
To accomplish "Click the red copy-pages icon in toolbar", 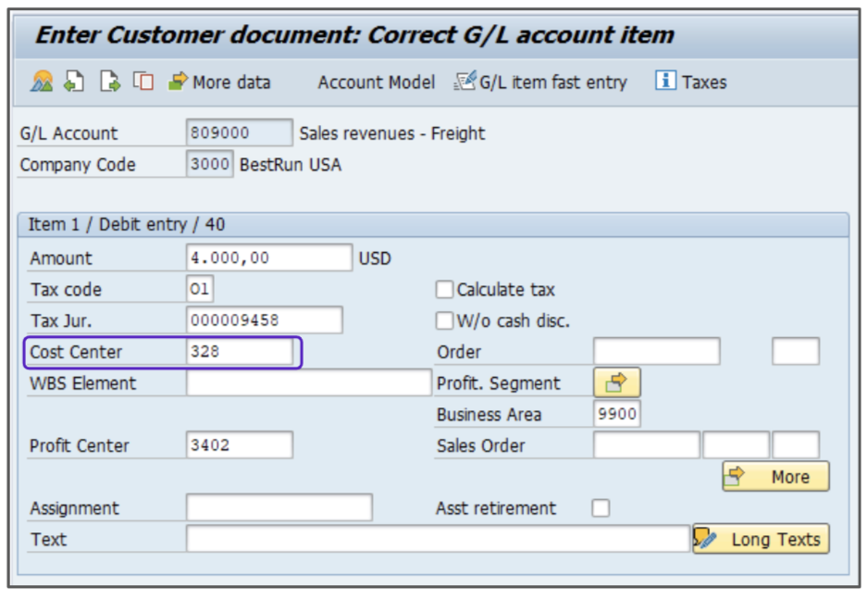I will click(143, 81).
